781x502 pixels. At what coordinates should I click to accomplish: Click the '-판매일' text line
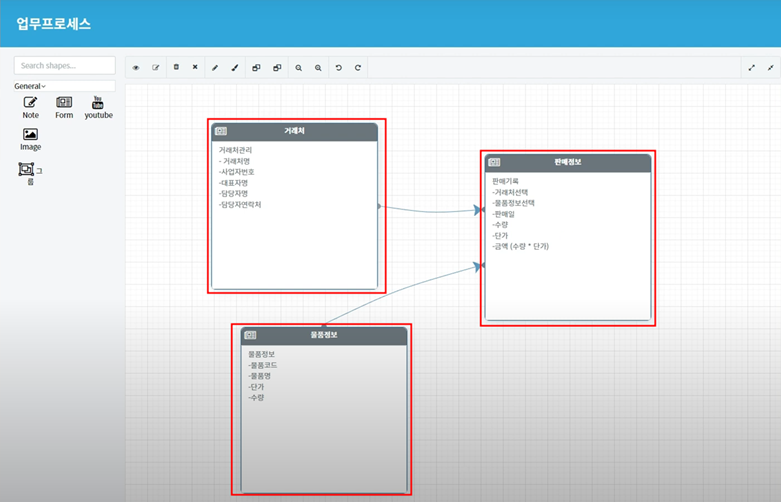tap(504, 214)
